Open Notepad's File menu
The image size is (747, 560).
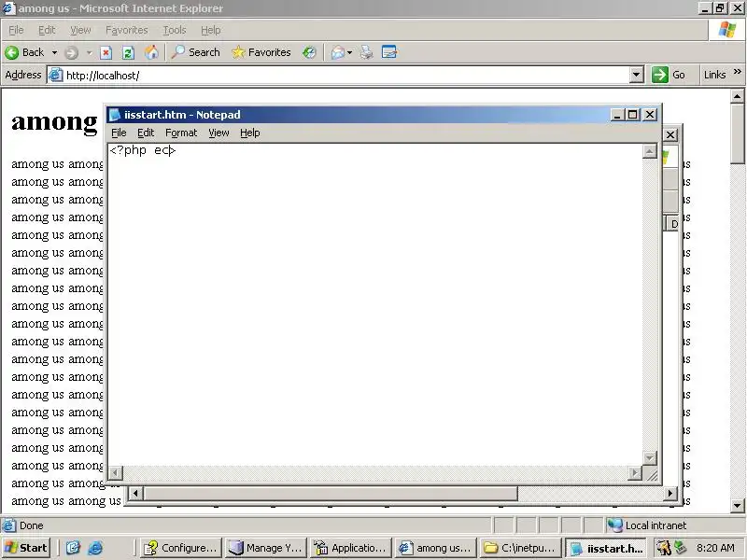click(119, 133)
